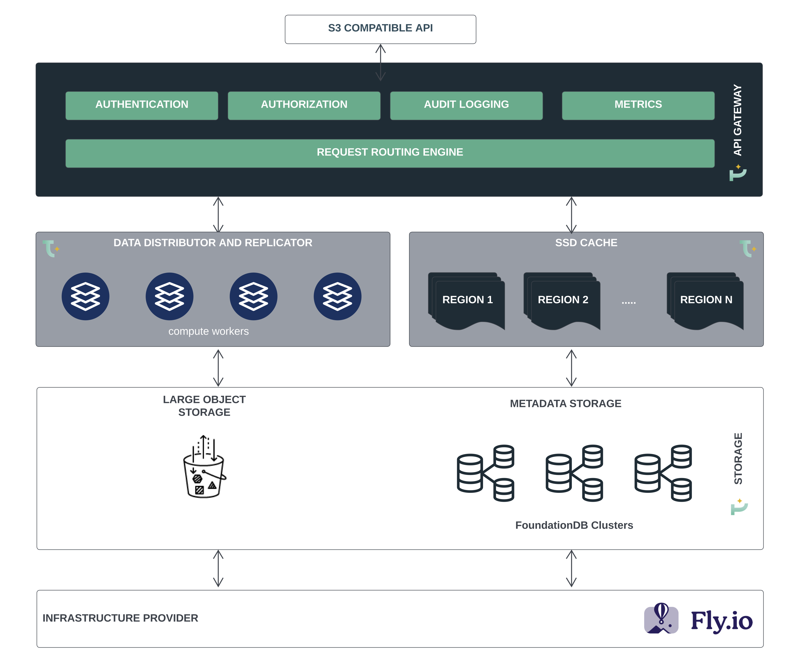Image resolution: width=798 pixels, height=672 pixels.
Task: Click the object storage bucket icon
Action: coord(205,466)
